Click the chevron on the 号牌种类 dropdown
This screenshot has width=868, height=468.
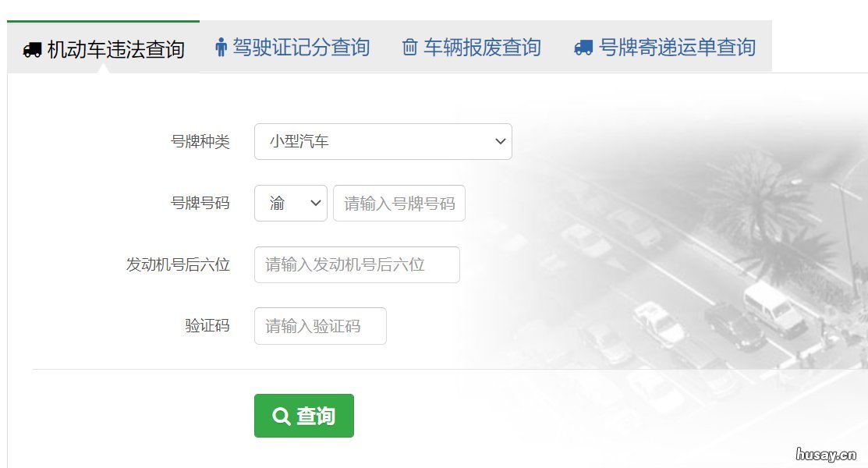(500, 141)
